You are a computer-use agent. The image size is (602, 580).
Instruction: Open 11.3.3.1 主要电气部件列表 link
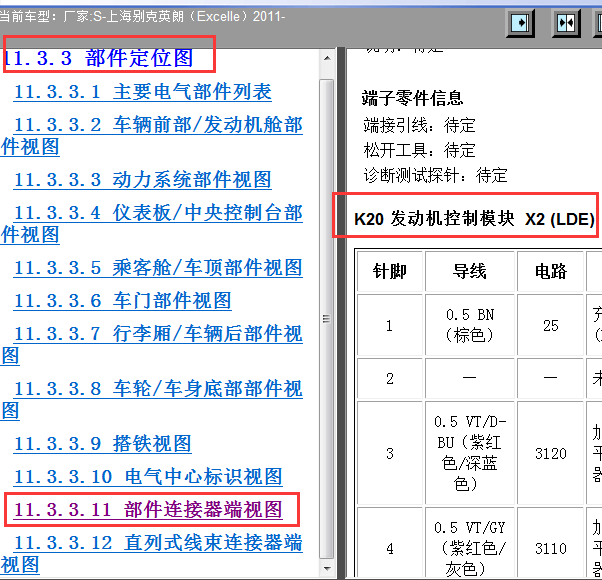coord(143,93)
